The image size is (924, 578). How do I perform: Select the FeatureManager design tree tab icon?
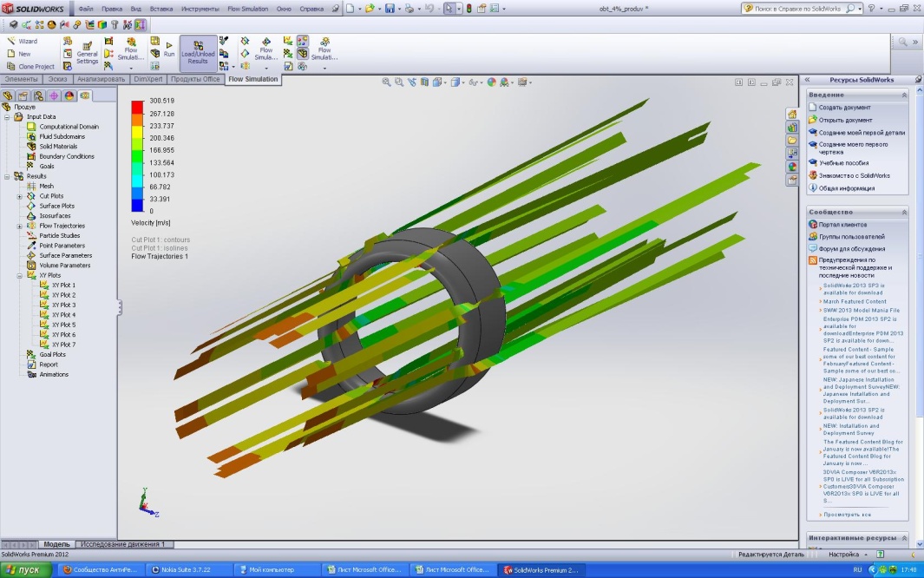(x=8, y=95)
